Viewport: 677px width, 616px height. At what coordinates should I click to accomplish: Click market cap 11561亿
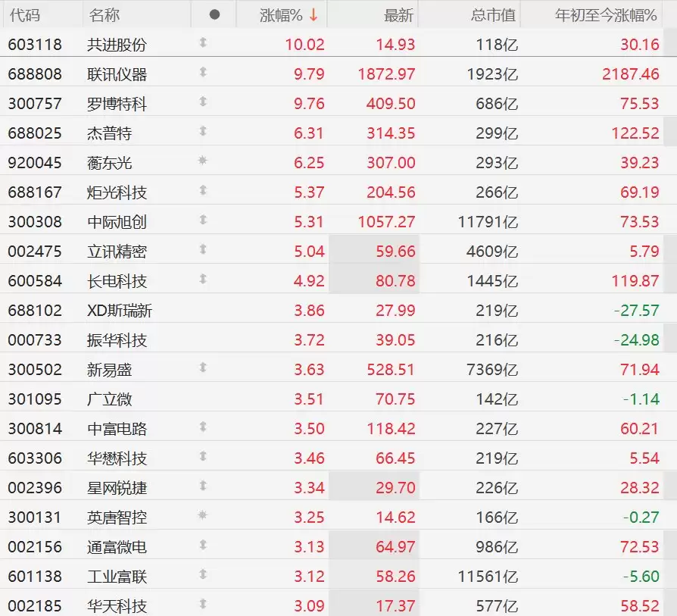tap(488, 577)
